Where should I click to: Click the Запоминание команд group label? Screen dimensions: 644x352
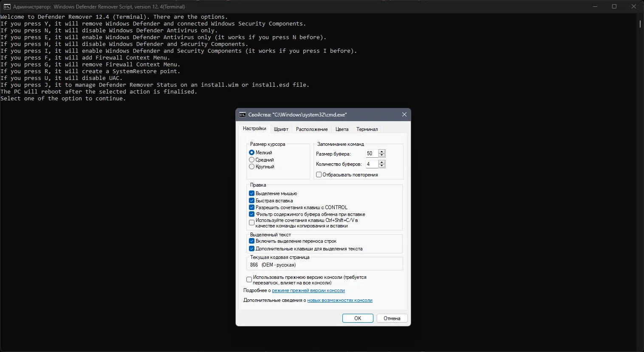341,144
